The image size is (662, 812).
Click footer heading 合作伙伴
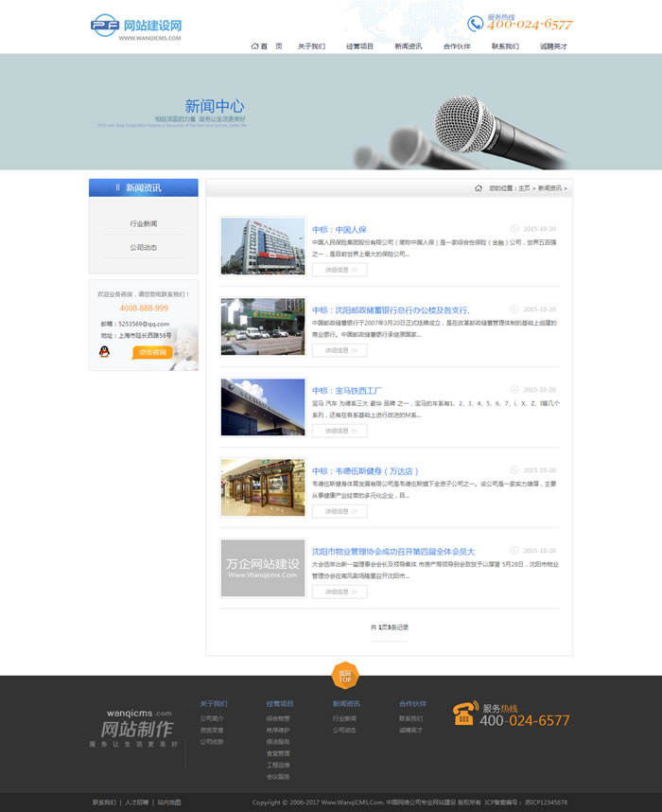(x=412, y=704)
